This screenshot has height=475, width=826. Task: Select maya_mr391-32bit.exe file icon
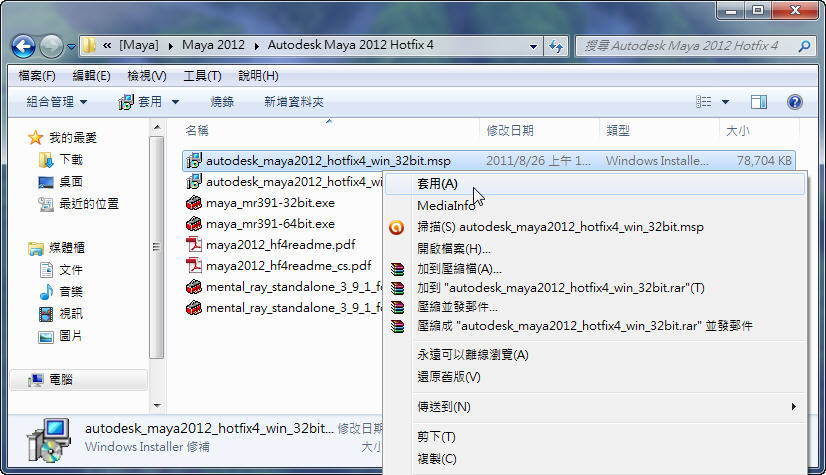[194, 203]
